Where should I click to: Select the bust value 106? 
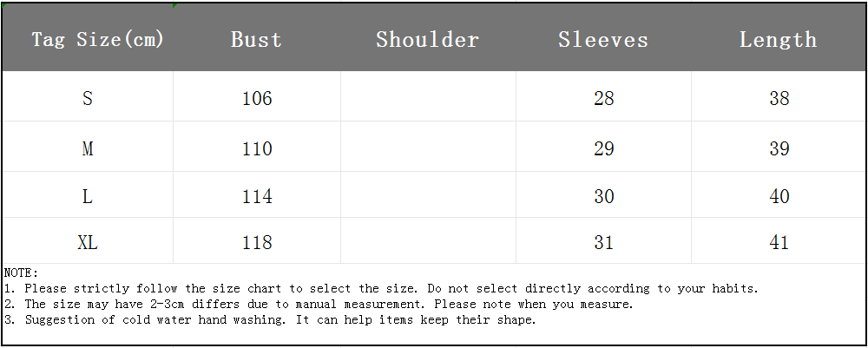[257, 99]
